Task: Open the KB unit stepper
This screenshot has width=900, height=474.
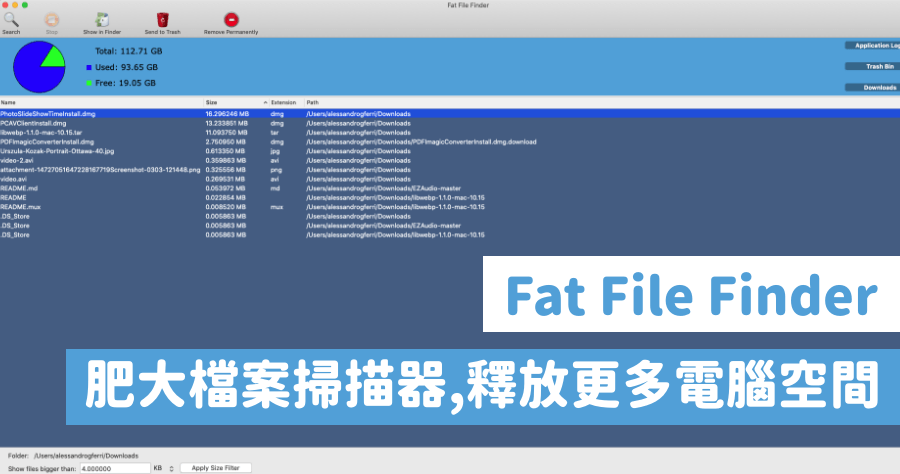Action: 171,468
